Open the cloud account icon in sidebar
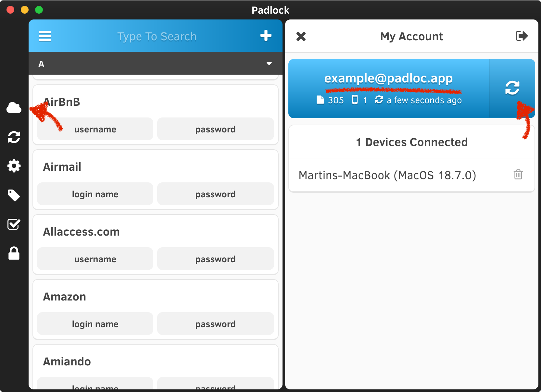This screenshot has width=541, height=392. point(14,108)
